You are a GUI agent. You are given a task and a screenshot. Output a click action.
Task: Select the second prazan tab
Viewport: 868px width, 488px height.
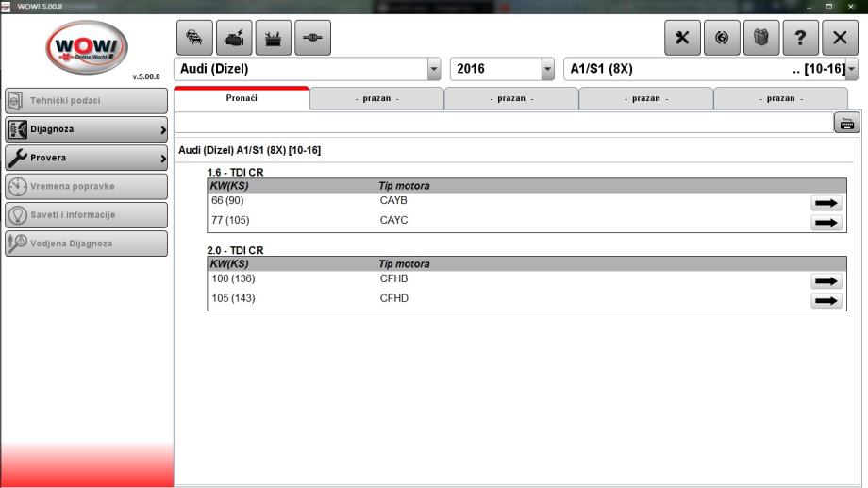coord(511,98)
